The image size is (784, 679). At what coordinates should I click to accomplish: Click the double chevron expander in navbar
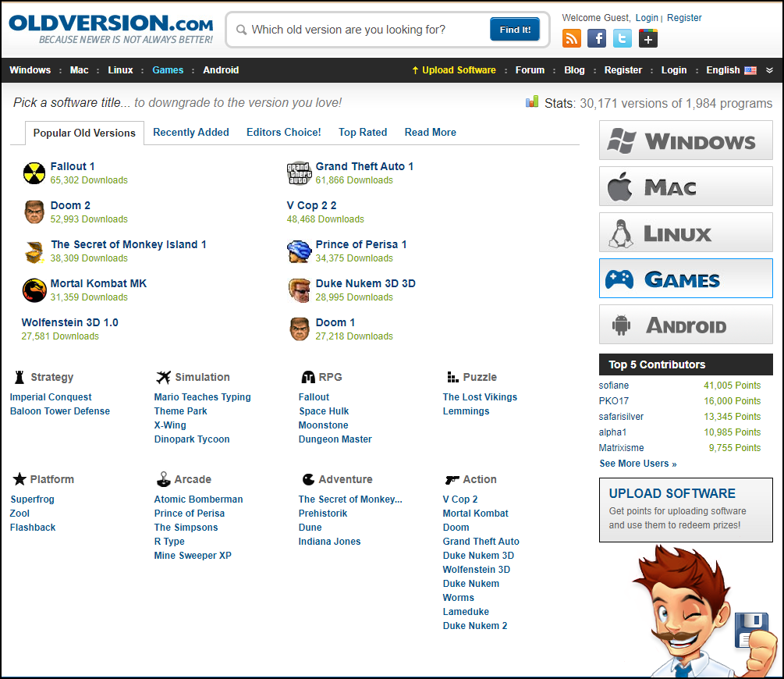[x=769, y=70]
